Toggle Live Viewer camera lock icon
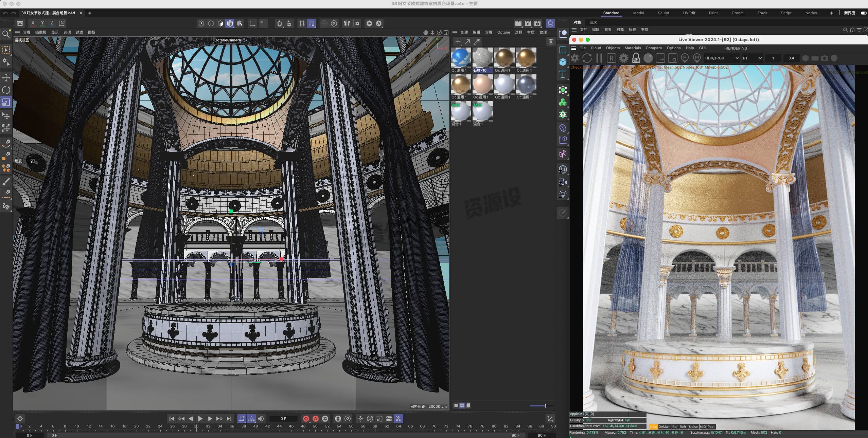868x438 pixels. [x=636, y=58]
